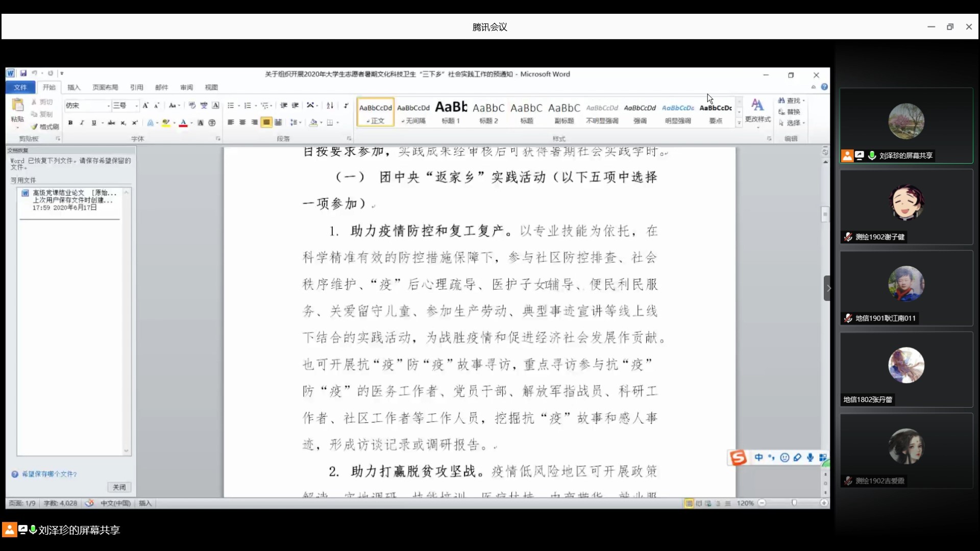Click the Format Painter (格式刷) tool
This screenshot has width=980, height=551.
tap(45, 127)
